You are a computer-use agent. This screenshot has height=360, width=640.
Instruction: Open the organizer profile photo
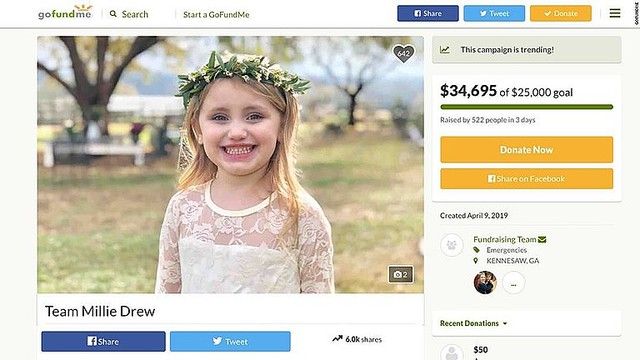tap(485, 282)
